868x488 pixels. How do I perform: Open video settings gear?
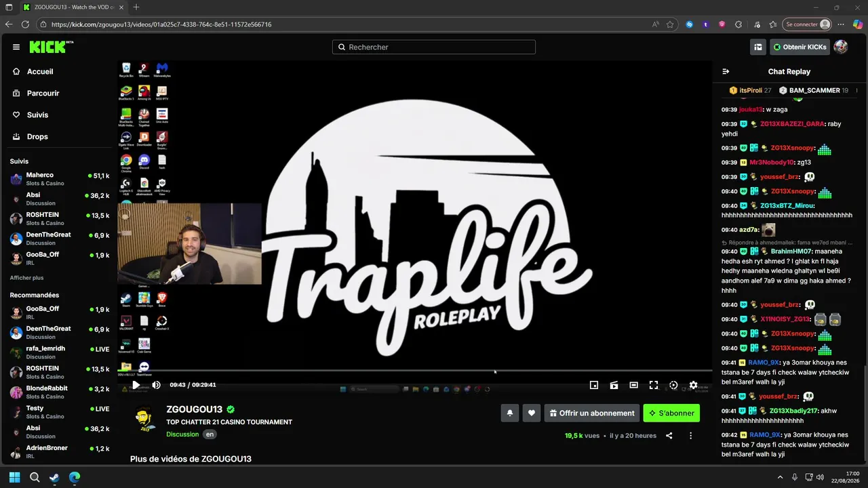[x=693, y=385]
